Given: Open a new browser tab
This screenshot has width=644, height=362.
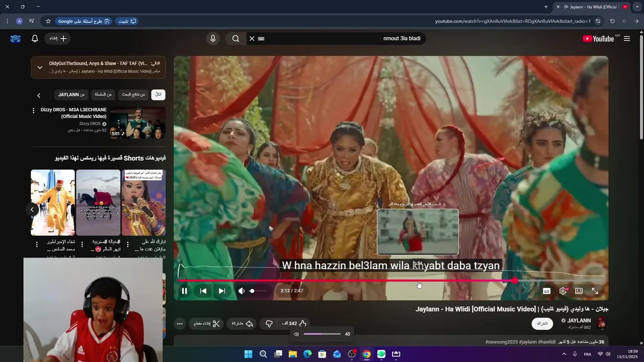Looking at the screenshot, I should point(546,7).
